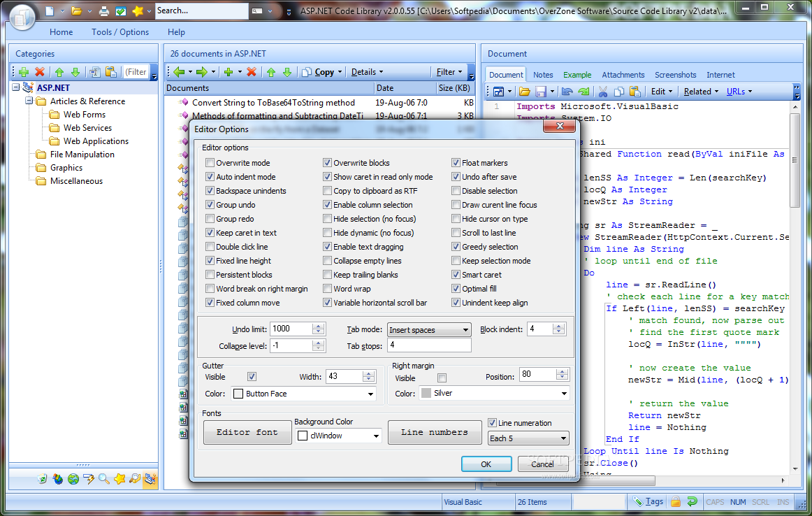This screenshot has height=516, width=812.
Task: Enable Word wrap option
Action: coord(327,289)
